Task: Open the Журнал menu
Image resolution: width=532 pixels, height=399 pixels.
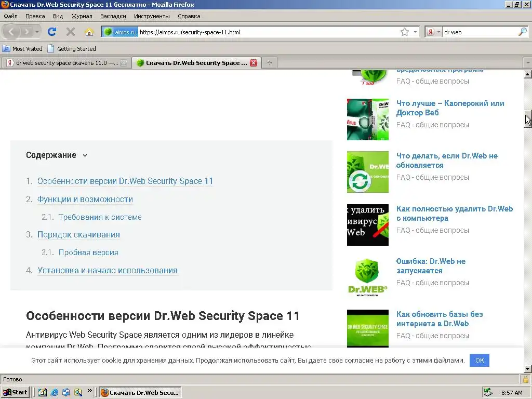Action: tap(82, 16)
